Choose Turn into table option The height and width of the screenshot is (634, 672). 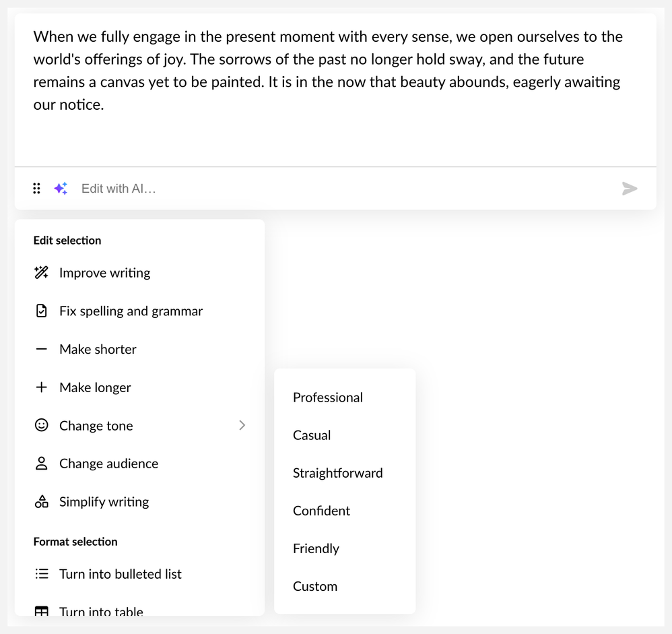click(x=101, y=610)
